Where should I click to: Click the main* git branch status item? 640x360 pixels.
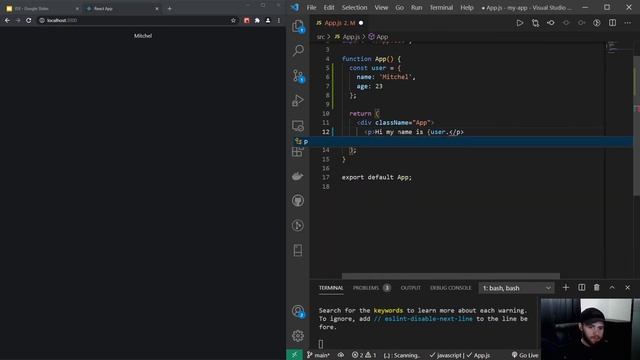pos(318,355)
